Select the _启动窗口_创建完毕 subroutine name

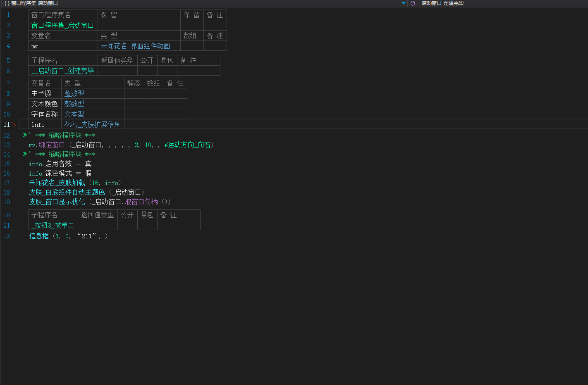[x=63, y=71]
